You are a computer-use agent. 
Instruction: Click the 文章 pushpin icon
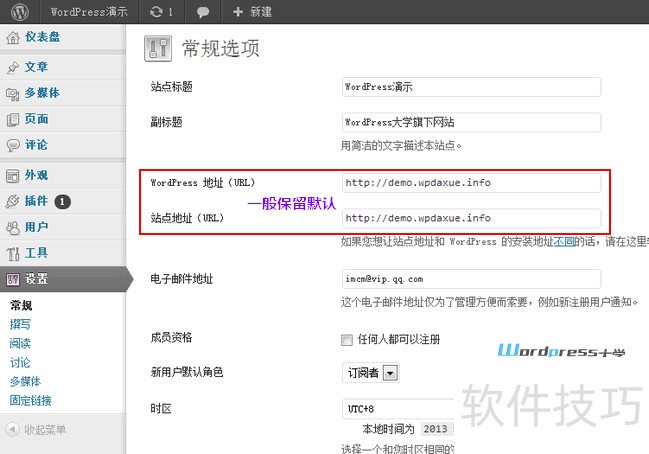pos(13,67)
